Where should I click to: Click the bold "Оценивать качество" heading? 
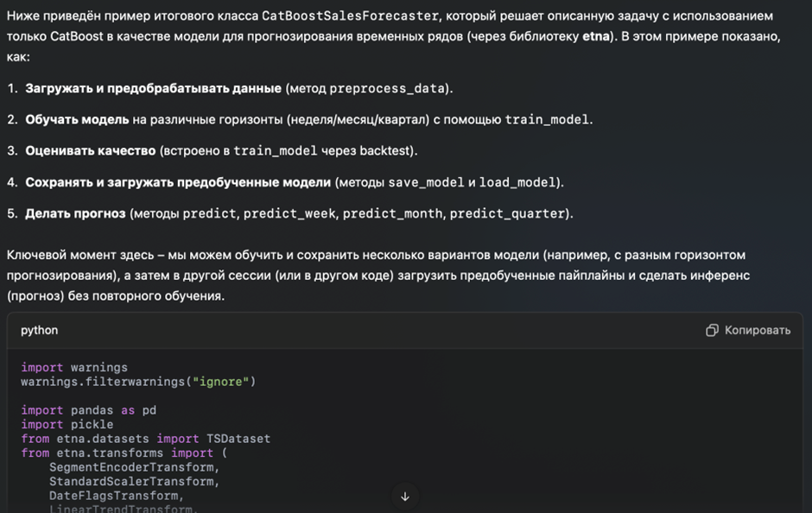tap(90, 150)
